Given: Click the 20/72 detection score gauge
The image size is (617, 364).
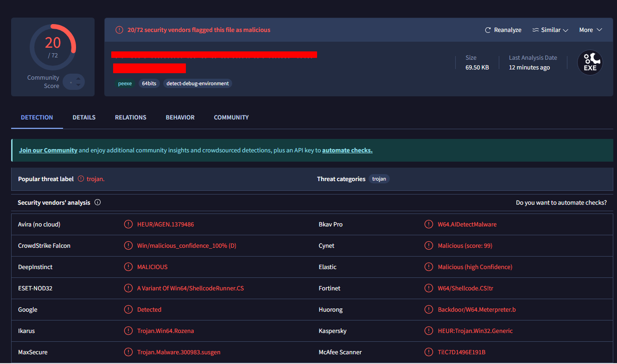Looking at the screenshot, I should 53,47.
